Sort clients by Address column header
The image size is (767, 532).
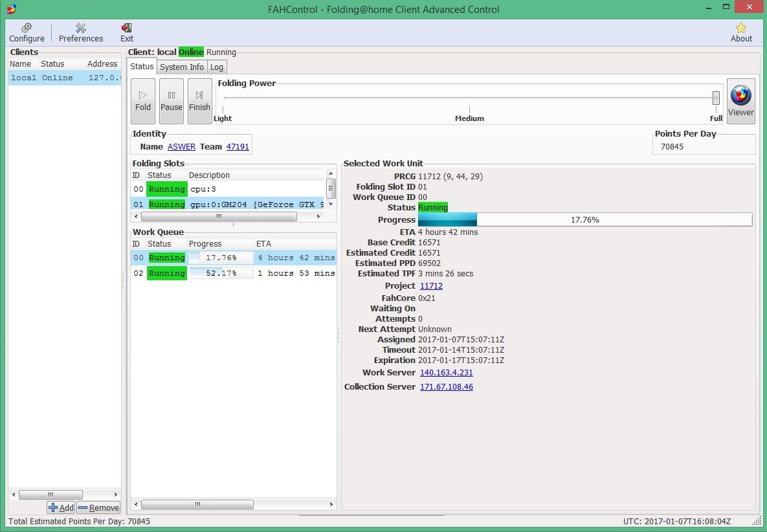tap(103, 64)
